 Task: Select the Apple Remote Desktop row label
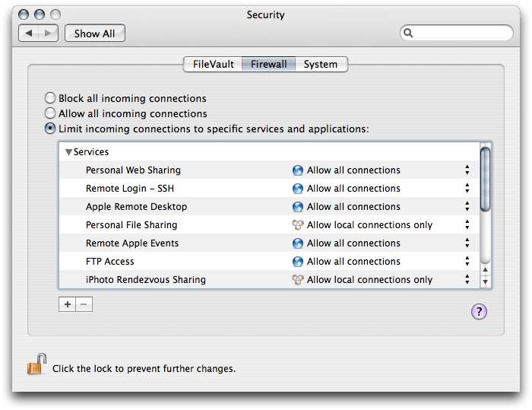coord(136,207)
